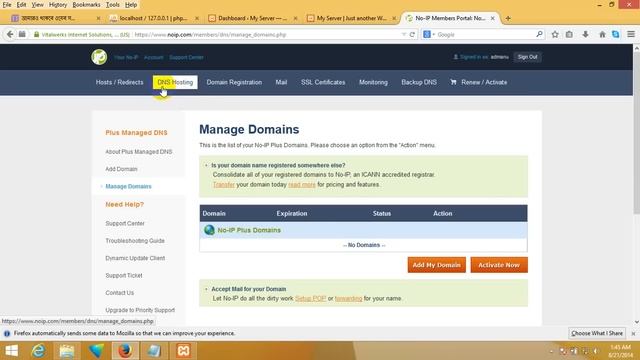
Task: Open the Troubleshooting Guide link
Action: (135, 241)
